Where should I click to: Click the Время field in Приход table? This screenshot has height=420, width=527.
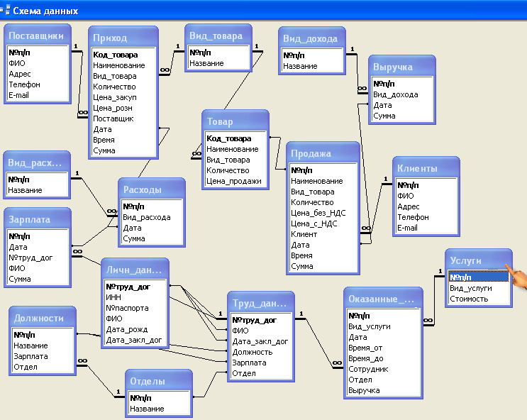(x=123, y=140)
